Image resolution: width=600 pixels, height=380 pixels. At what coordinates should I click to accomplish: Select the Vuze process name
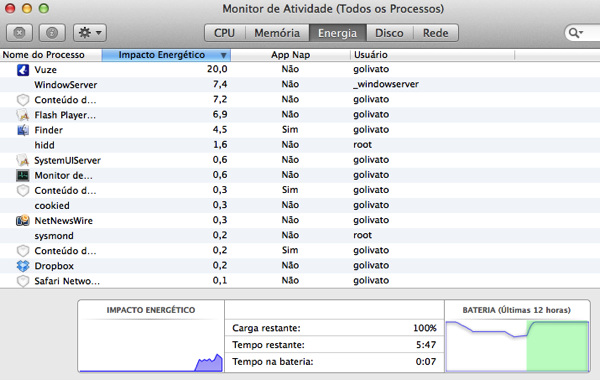pos(46,70)
